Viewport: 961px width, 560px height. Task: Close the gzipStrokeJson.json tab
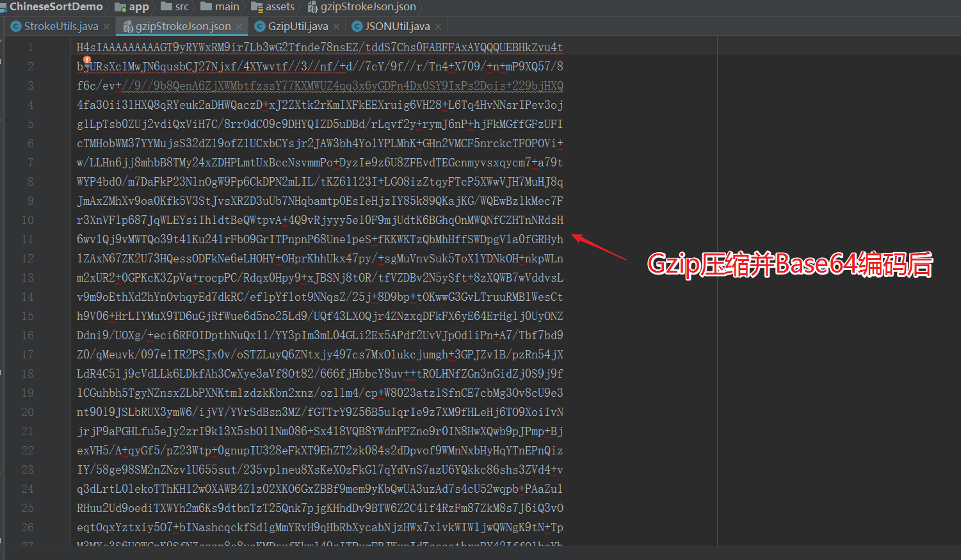(x=239, y=26)
